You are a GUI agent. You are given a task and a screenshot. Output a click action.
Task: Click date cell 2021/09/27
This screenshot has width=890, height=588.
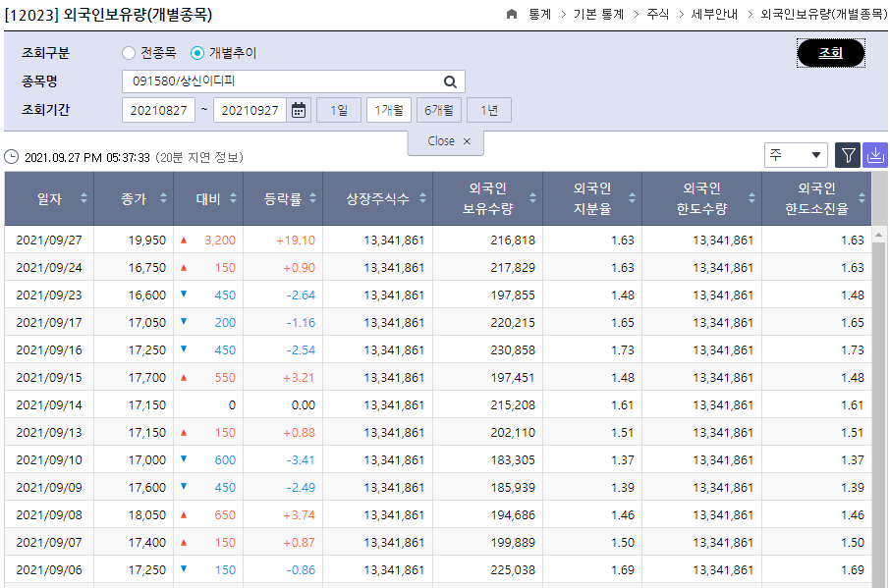point(49,240)
